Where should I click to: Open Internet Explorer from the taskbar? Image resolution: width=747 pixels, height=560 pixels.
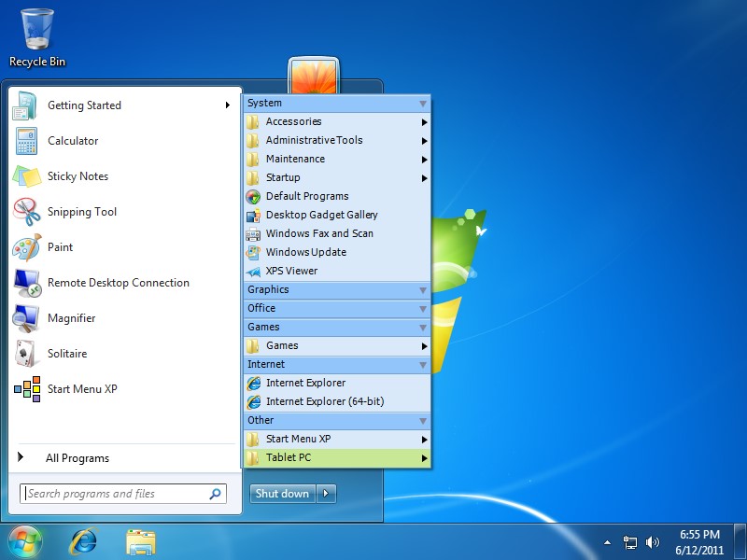coord(84,541)
